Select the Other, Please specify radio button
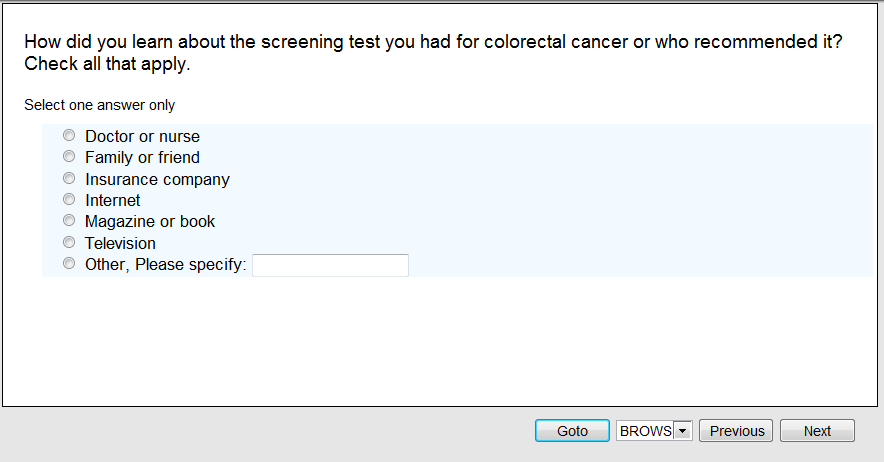This screenshot has width=884, height=462. 69,264
